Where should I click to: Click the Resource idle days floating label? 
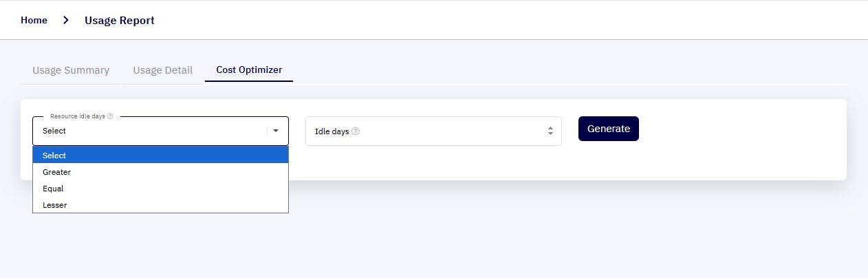[78, 116]
